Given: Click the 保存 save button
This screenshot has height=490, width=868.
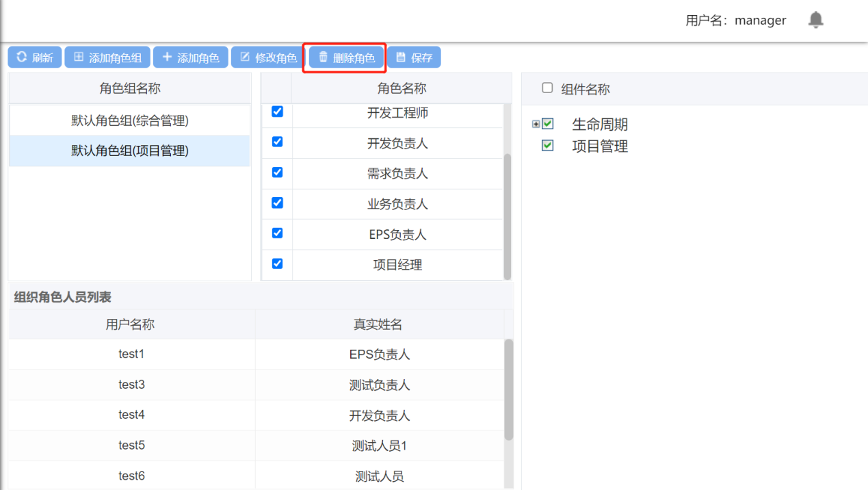Looking at the screenshot, I should click(x=414, y=57).
